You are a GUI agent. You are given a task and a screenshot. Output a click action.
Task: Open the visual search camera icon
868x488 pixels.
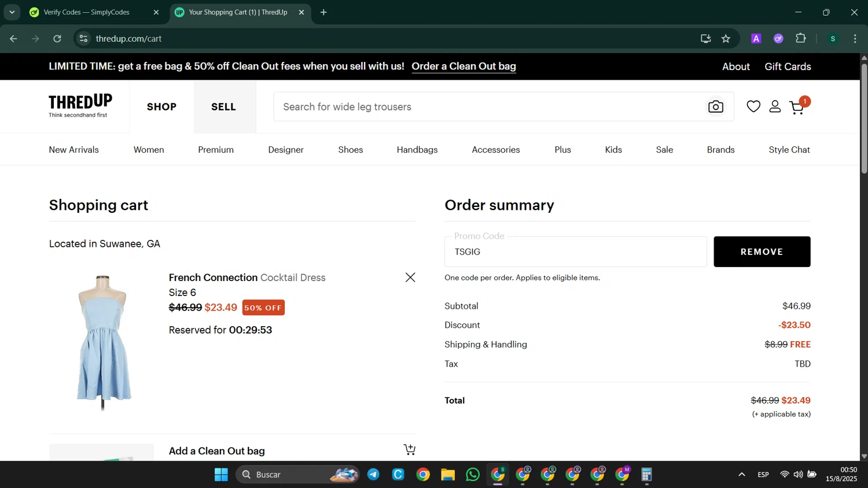(x=716, y=107)
